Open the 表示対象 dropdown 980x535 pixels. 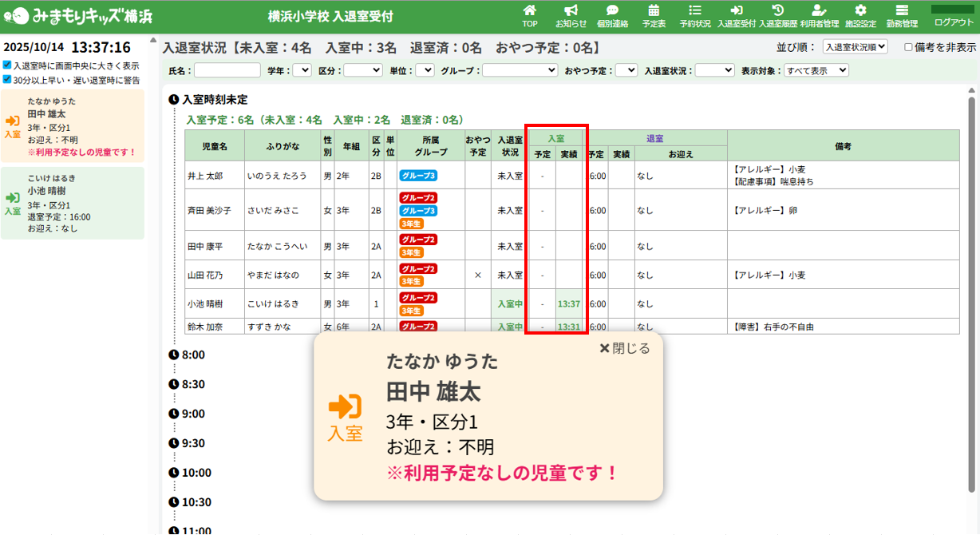(x=816, y=70)
